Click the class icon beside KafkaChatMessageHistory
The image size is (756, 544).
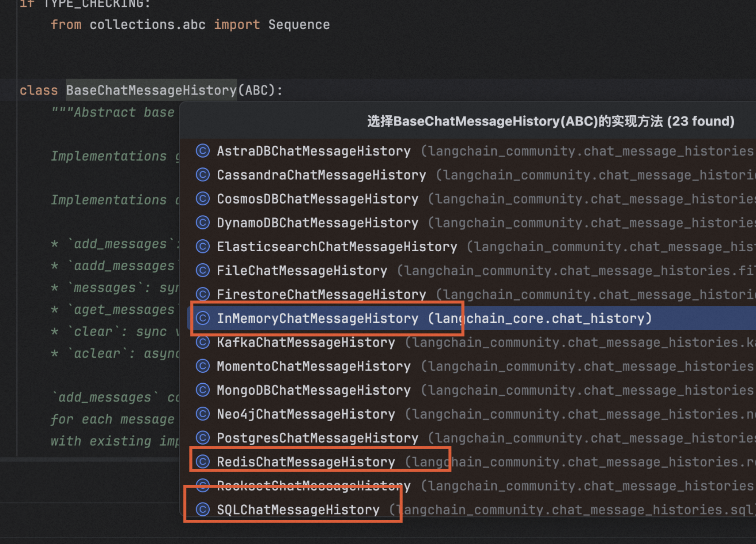203,342
